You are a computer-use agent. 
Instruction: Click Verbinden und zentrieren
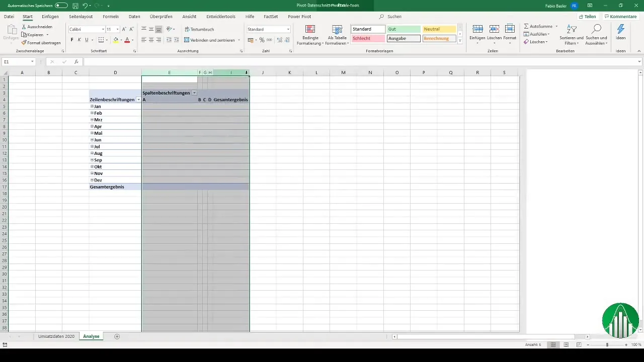click(x=209, y=40)
